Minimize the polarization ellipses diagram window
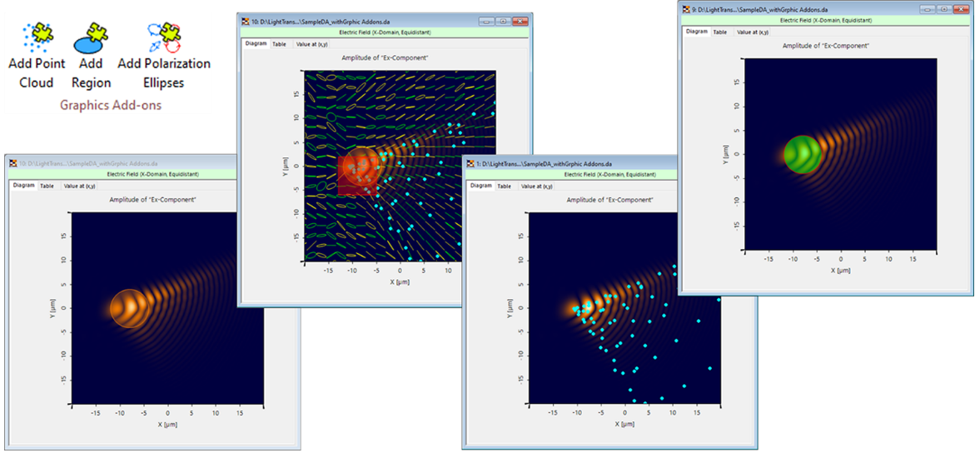 tap(485, 21)
